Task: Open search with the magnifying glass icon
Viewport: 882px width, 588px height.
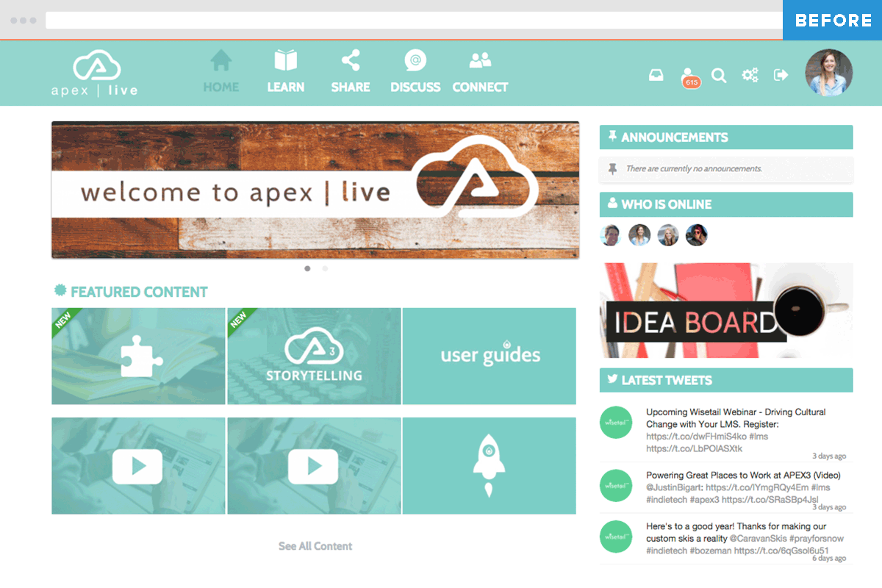Action: click(x=719, y=75)
